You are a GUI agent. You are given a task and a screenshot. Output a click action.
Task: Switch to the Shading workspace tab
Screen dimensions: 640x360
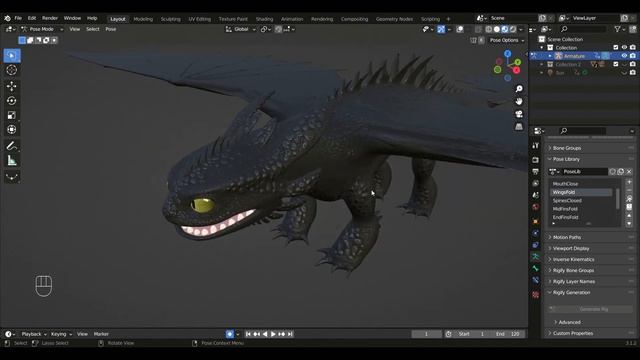(x=264, y=19)
